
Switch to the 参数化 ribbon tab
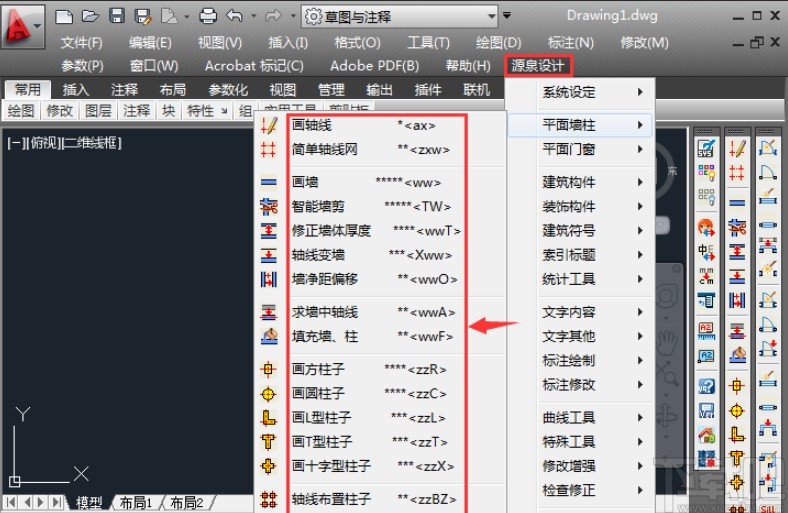coord(228,90)
